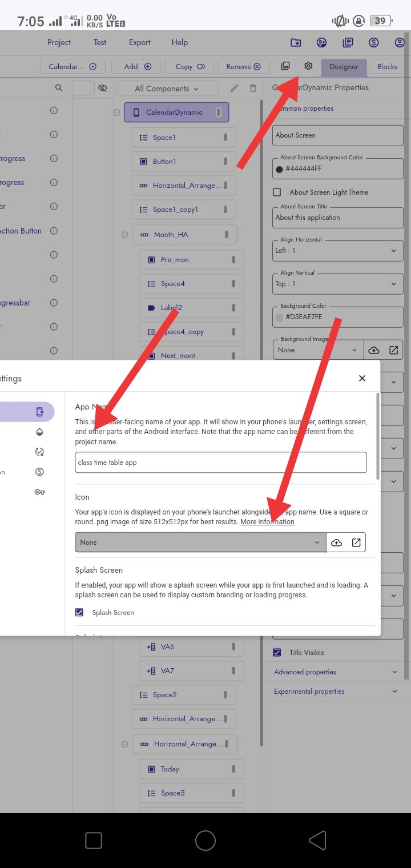Image resolution: width=411 pixels, height=868 pixels.
Task: Open the Icon None dropdown
Action: click(200, 542)
